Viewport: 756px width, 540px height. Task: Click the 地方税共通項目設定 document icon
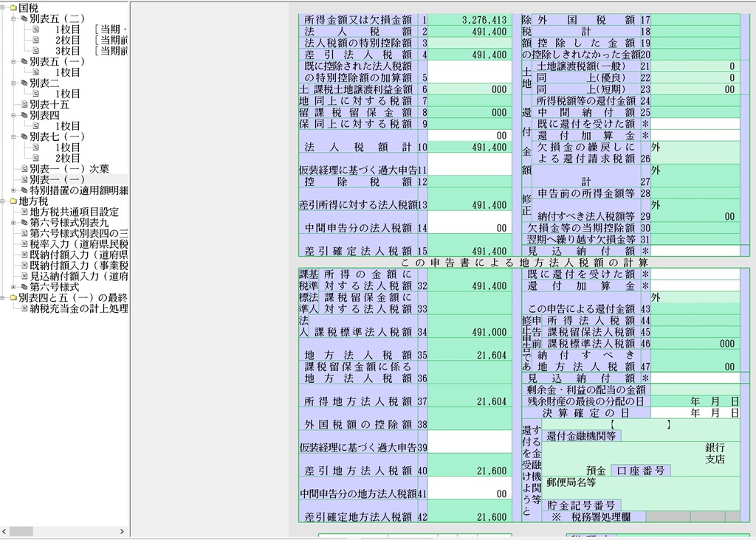tap(24, 212)
